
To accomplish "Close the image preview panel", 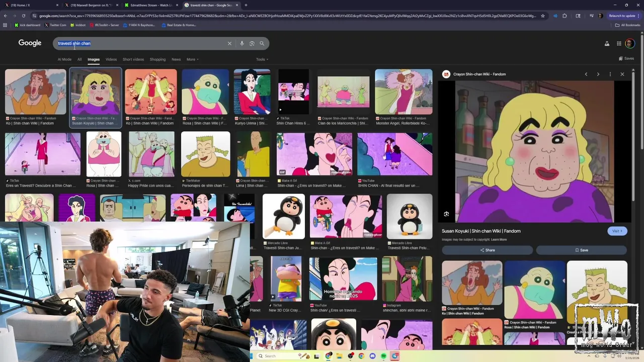I will 622,74.
